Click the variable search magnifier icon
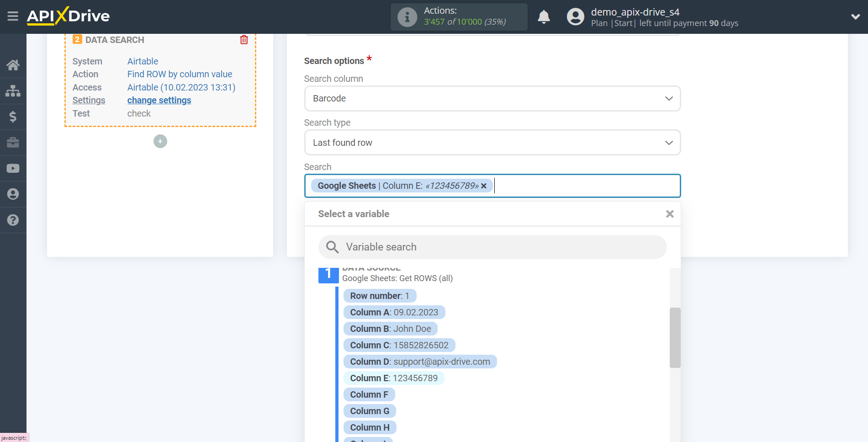This screenshot has height=442, width=868. point(332,247)
